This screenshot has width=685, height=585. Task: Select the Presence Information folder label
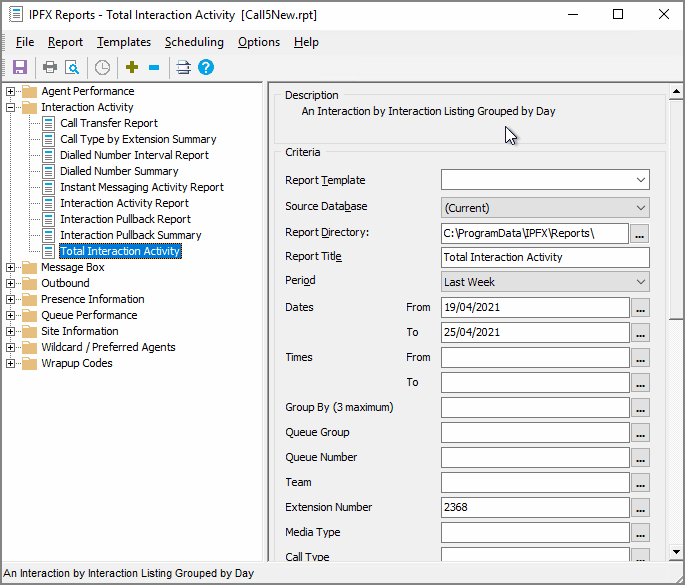tap(93, 299)
